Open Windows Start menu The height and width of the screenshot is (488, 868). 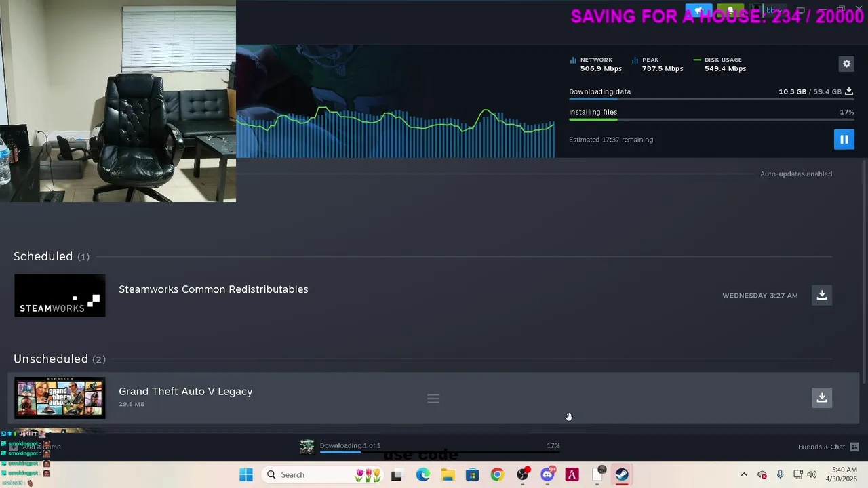pos(246,474)
